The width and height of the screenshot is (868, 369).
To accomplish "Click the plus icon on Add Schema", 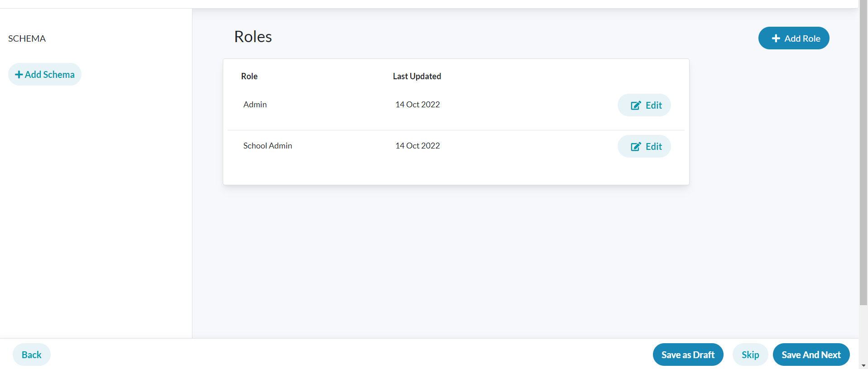I will tap(19, 74).
